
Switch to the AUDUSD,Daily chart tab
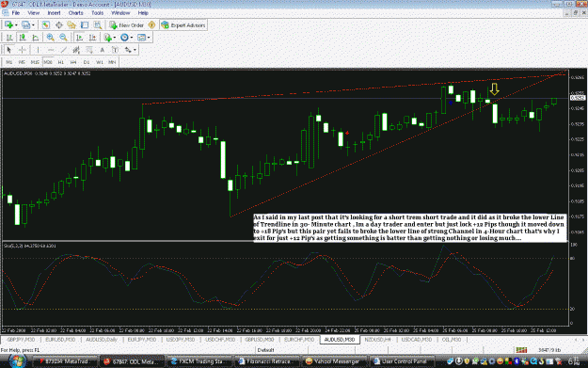tap(102, 340)
